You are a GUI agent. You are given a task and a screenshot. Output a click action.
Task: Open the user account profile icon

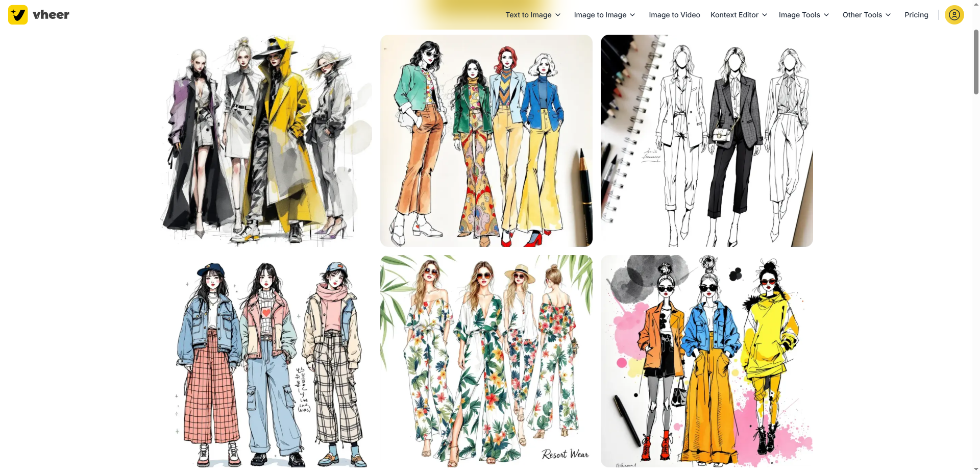[x=954, y=15]
